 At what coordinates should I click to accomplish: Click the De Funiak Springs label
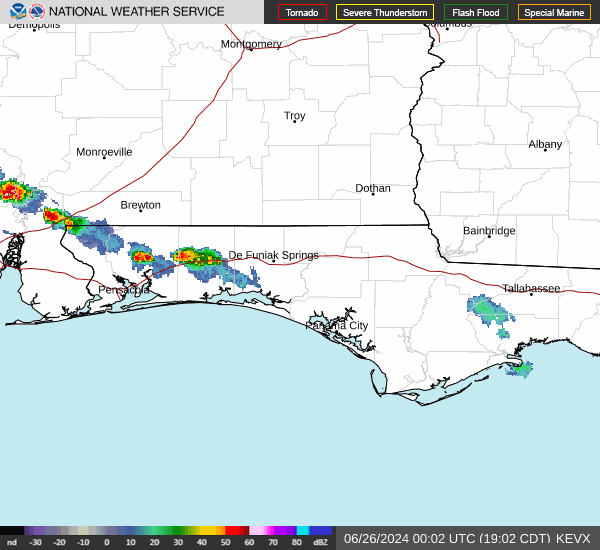pos(273,255)
